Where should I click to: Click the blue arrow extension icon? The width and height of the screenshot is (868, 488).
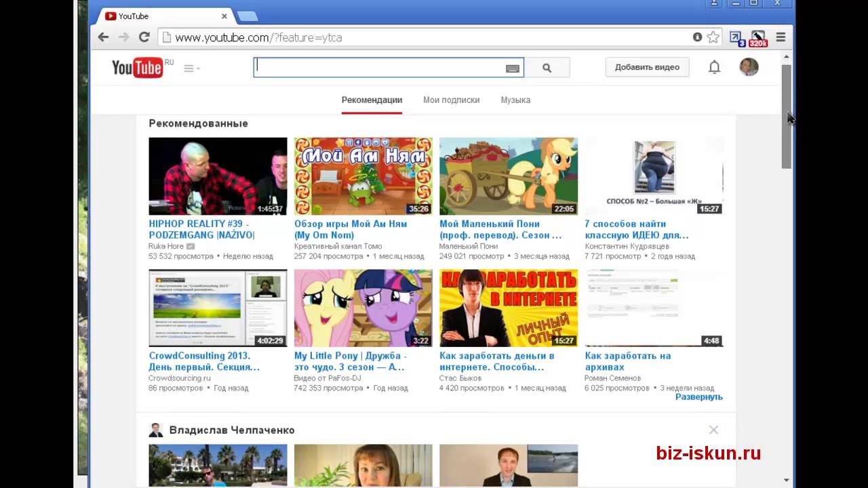(x=736, y=38)
